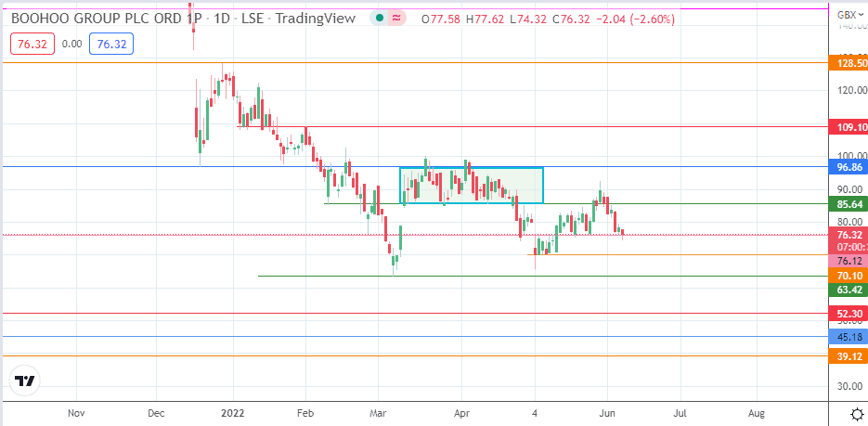Click the Jul label on time axis

680,413
